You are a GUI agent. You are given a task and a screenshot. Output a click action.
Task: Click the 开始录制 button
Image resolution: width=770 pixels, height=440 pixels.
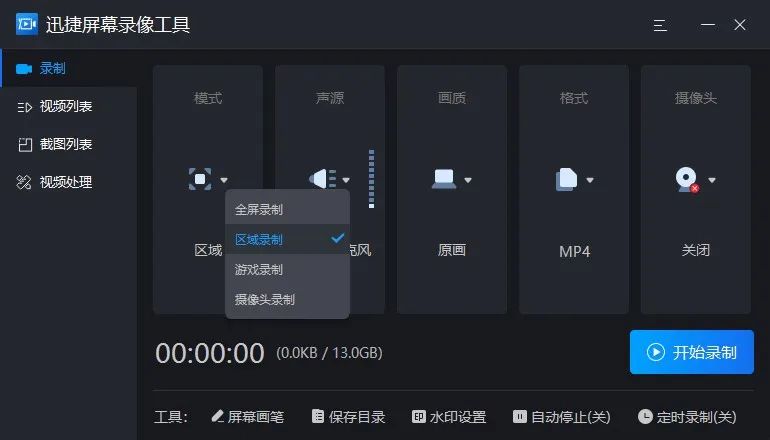(691, 352)
